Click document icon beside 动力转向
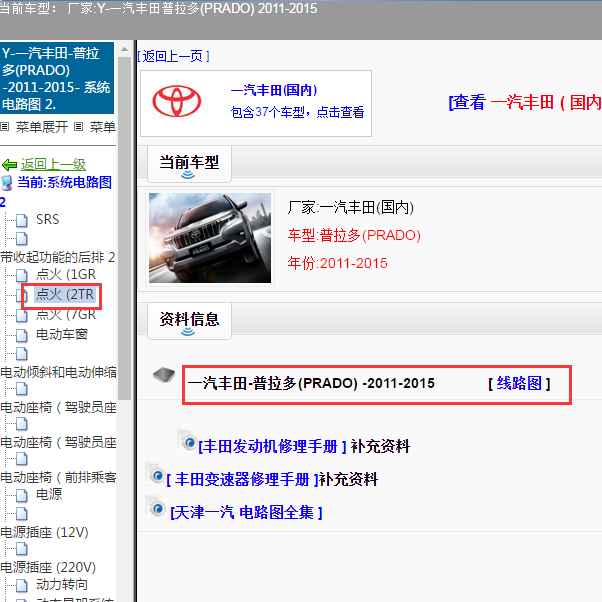 pyautogui.click(x=22, y=585)
